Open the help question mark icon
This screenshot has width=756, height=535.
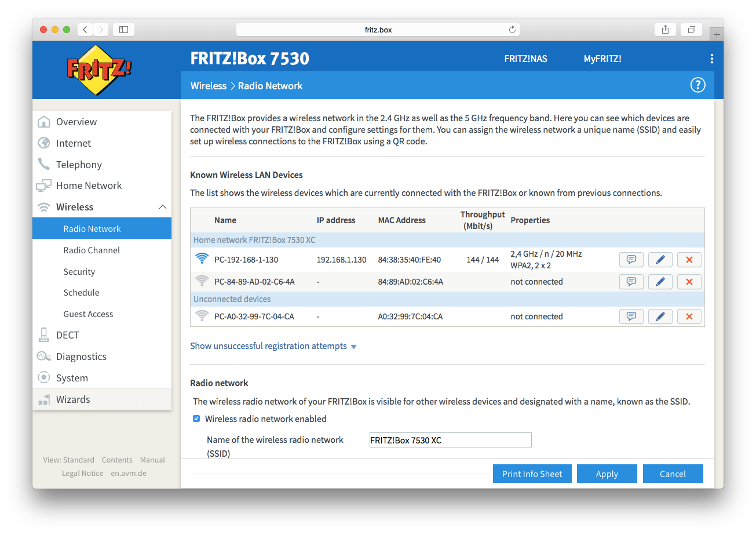[x=697, y=85]
